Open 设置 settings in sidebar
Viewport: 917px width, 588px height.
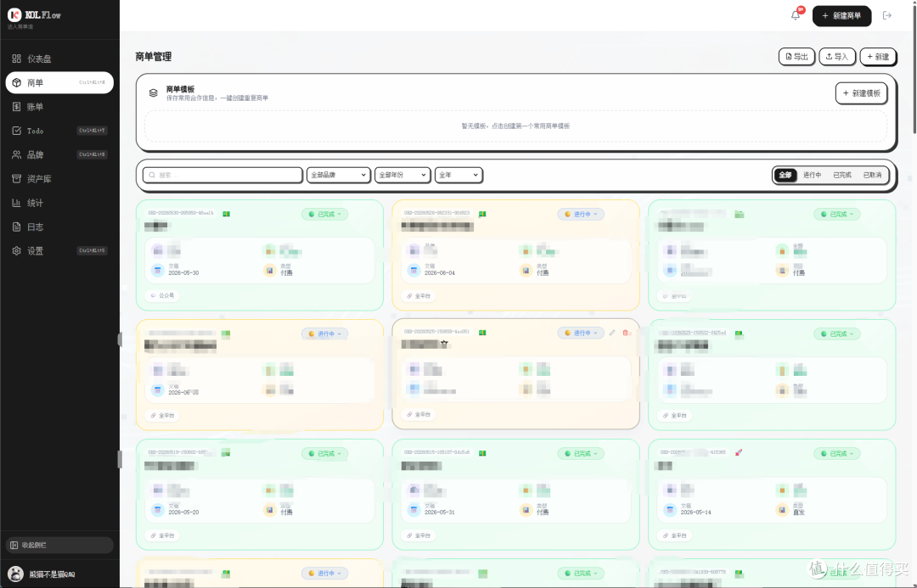pos(59,250)
